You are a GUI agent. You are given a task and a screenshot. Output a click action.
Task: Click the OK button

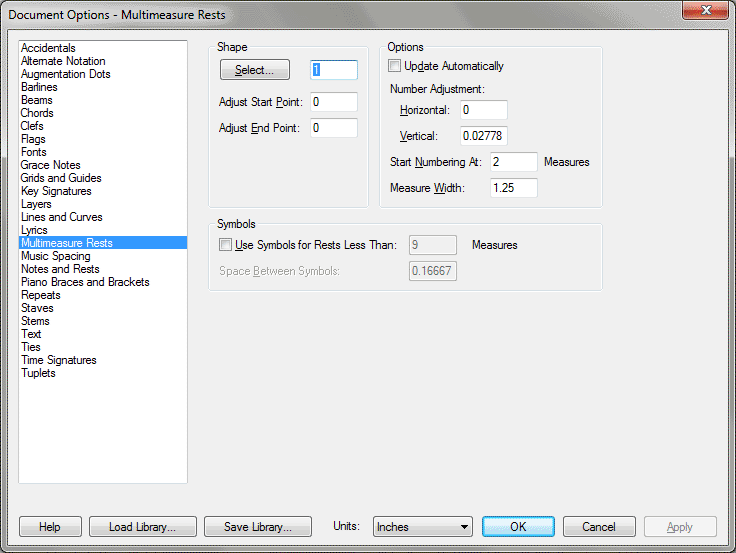coord(518,527)
